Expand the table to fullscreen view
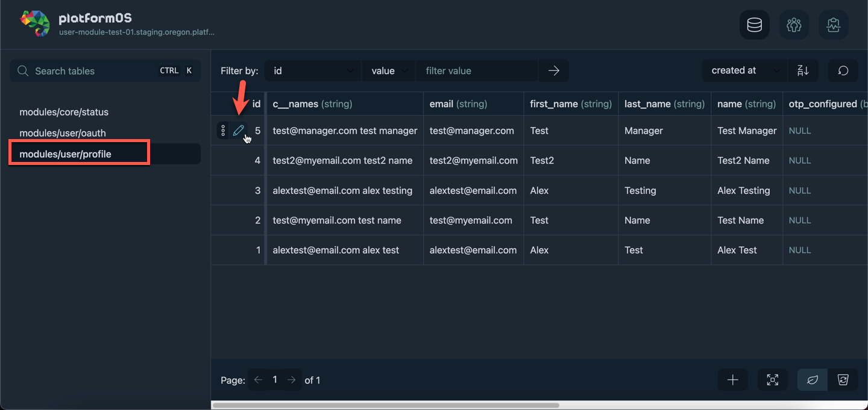 (x=772, y=379)
